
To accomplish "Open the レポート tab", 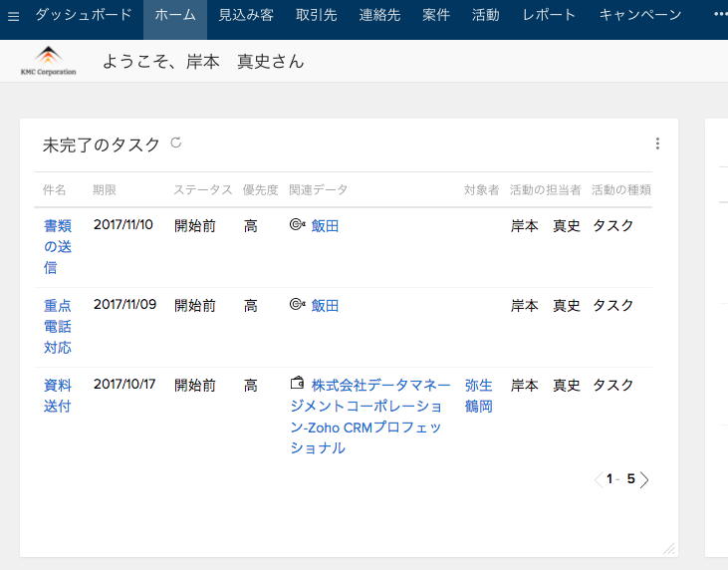I will point(549,15).
